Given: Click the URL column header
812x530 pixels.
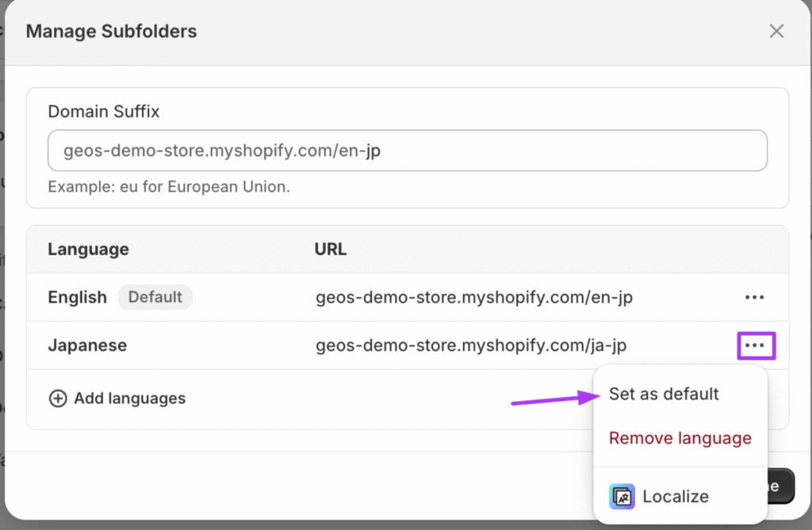Looking at the screenshot, I should click(x=331, y=250).
